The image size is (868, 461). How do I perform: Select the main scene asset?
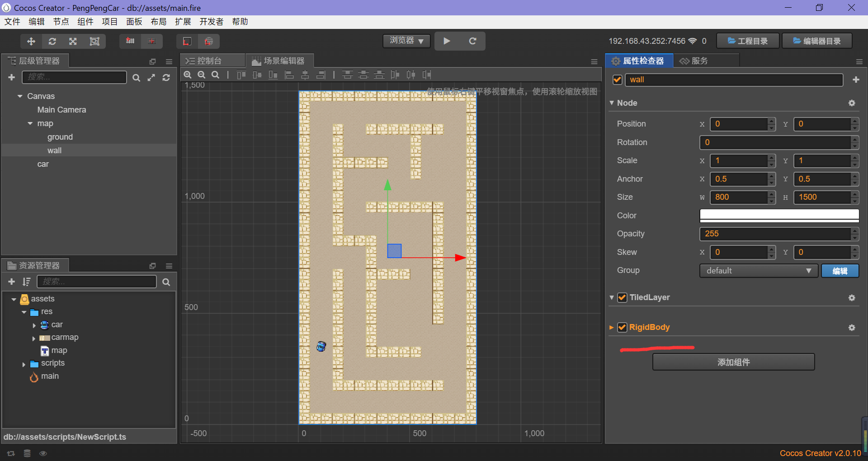coord(50,376)
